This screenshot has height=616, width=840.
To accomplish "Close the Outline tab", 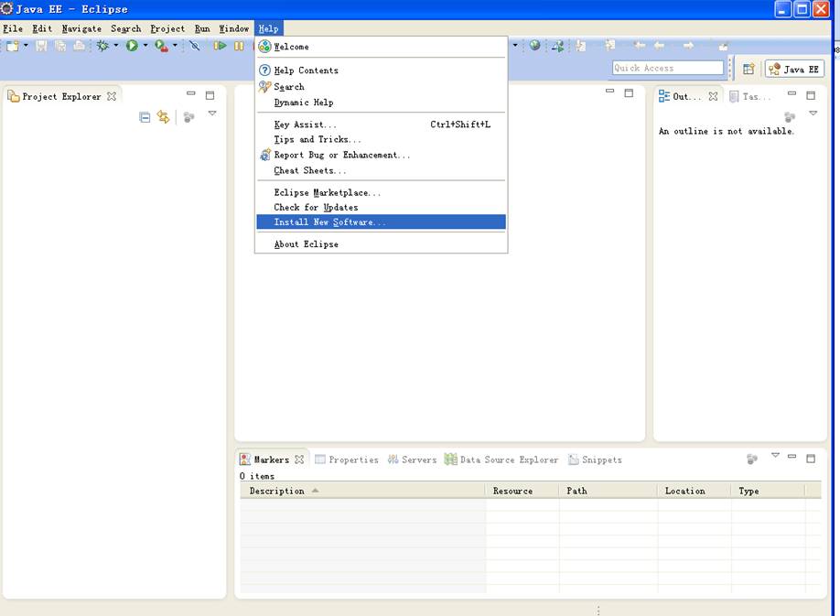I will coord(713,96).
